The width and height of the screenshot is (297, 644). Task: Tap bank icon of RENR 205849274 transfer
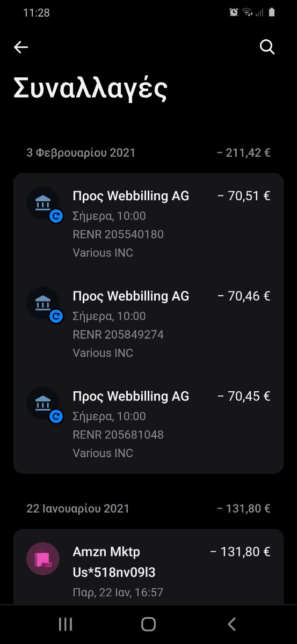point(43,303)
